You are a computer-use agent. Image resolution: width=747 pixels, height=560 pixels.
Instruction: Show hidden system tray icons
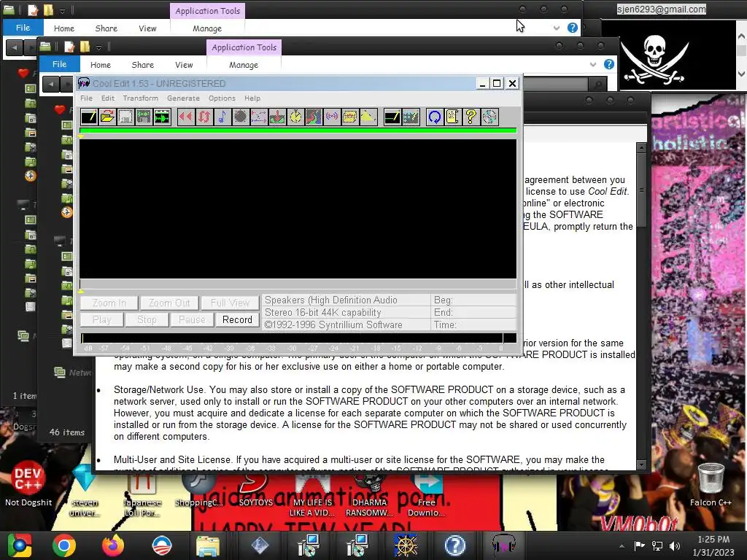[x=622, y=545]
